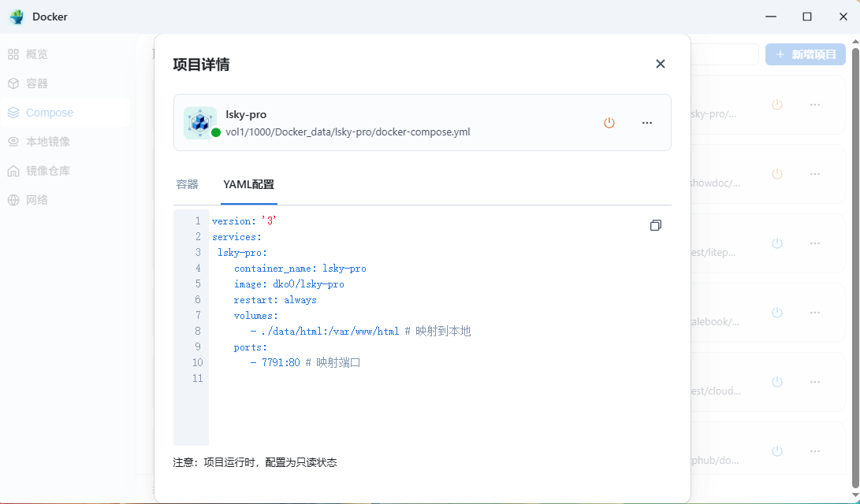
Task: Open the Compose section in sidebar
Action: coord(49,113)
